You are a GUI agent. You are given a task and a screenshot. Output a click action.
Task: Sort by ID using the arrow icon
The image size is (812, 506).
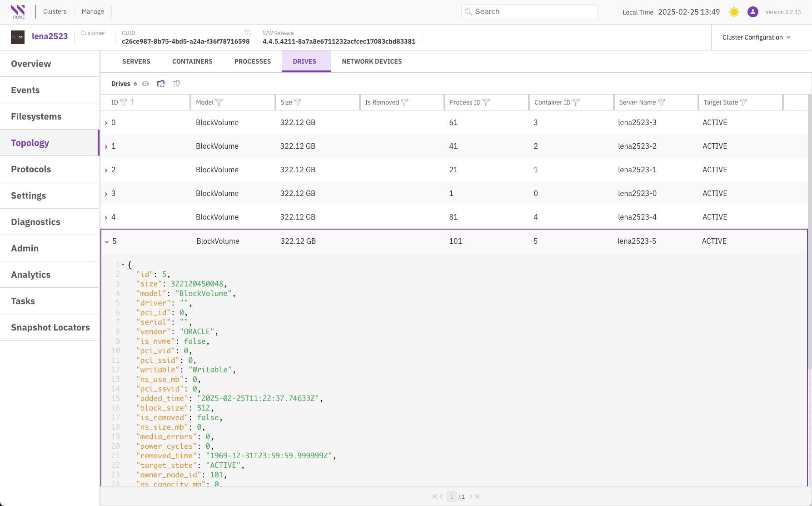[x=132, y=102]
